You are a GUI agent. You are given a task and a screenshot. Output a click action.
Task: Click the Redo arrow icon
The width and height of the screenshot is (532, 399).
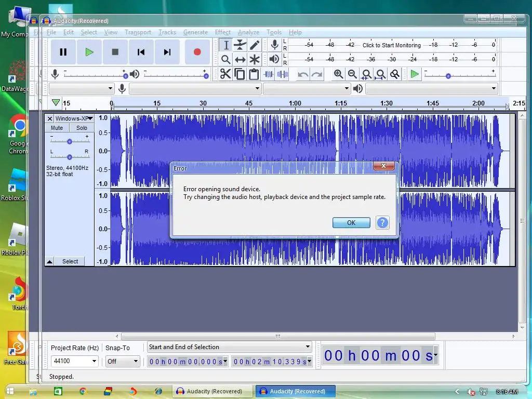[317, 74]
